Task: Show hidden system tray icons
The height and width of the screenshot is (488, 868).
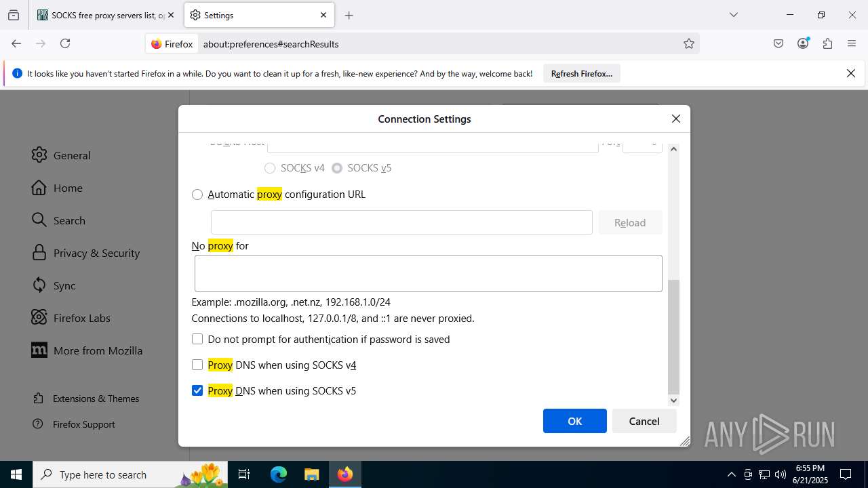Action: pos(731,474)
